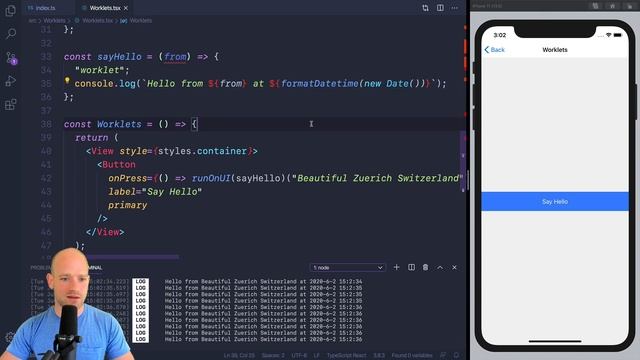The height and width of the screenshot is (360, 640).
Task: Click rotate icon in Simulator title bar
Action: (x=630, y=6)
